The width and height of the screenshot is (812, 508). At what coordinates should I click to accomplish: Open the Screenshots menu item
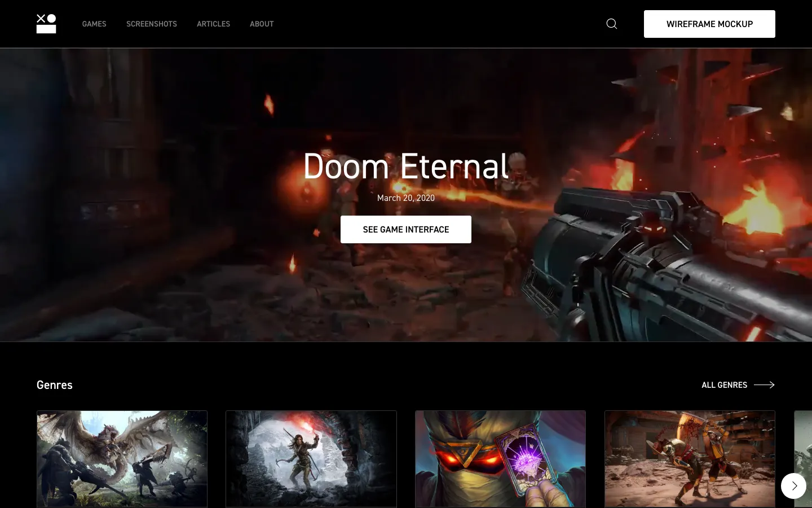(x=152, y=24)
